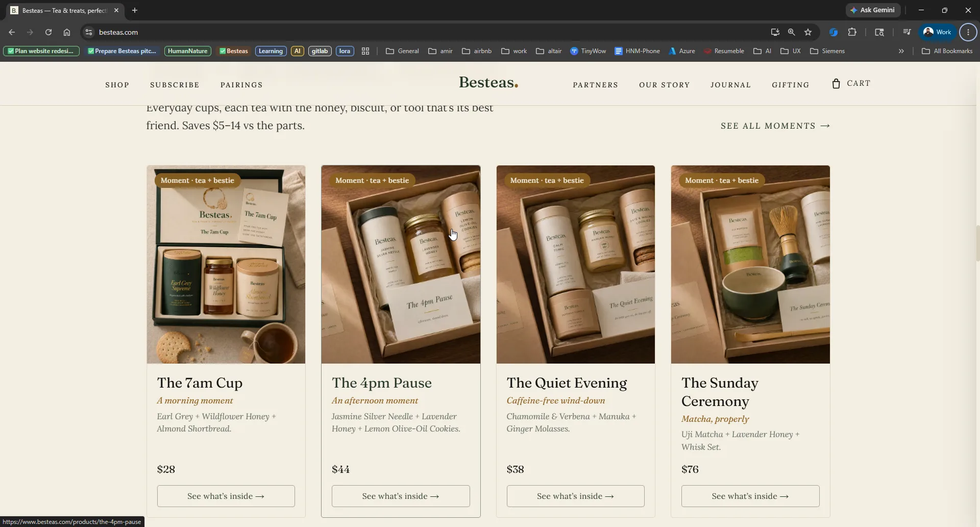
Task: Bookmark this page star icon
Action: click(808, 32)
